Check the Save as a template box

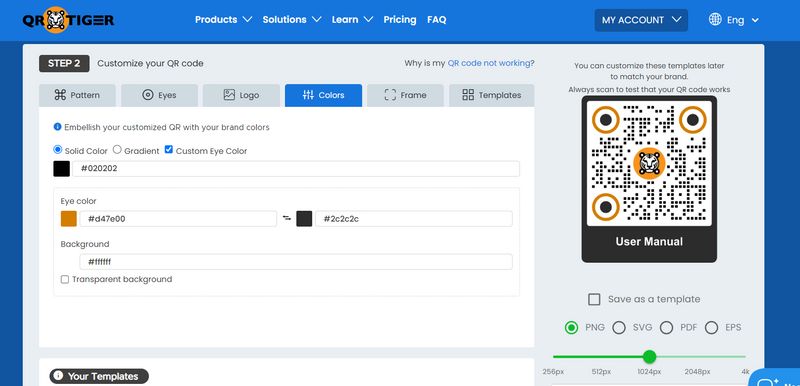pyautogui.click(x=594, y=299)
